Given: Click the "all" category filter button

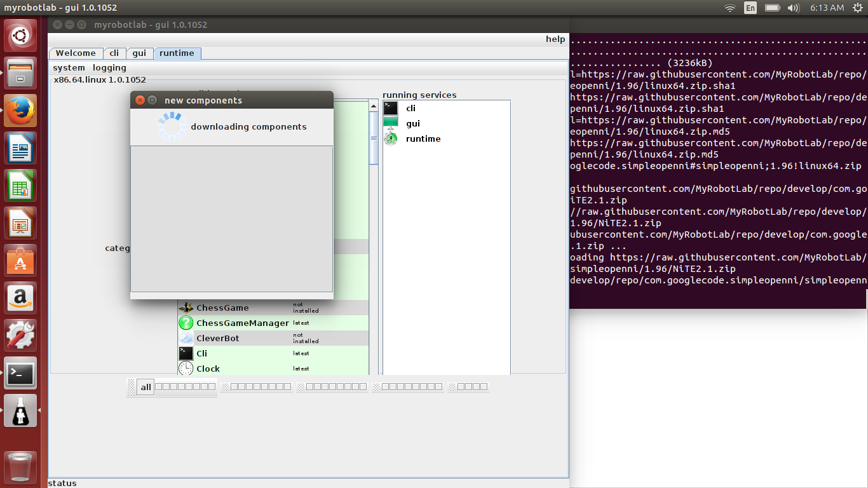Looking at the screenshot, I should pyautogui.click(x=146, y=387).
